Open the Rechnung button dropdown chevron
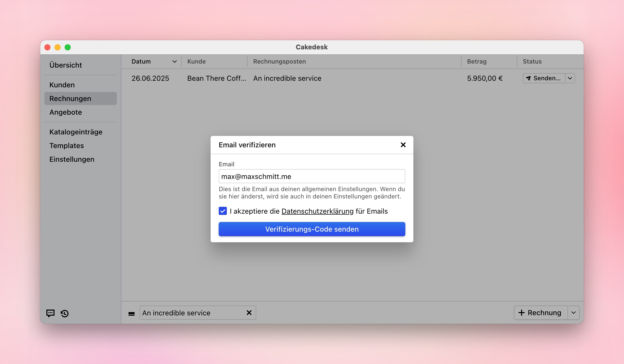 pos(574,313)
